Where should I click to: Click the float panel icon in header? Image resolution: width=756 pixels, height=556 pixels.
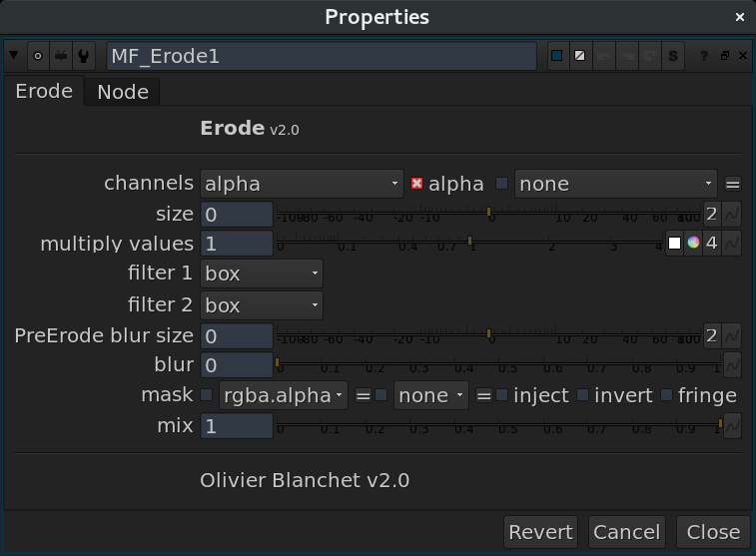tap(724, 56)
